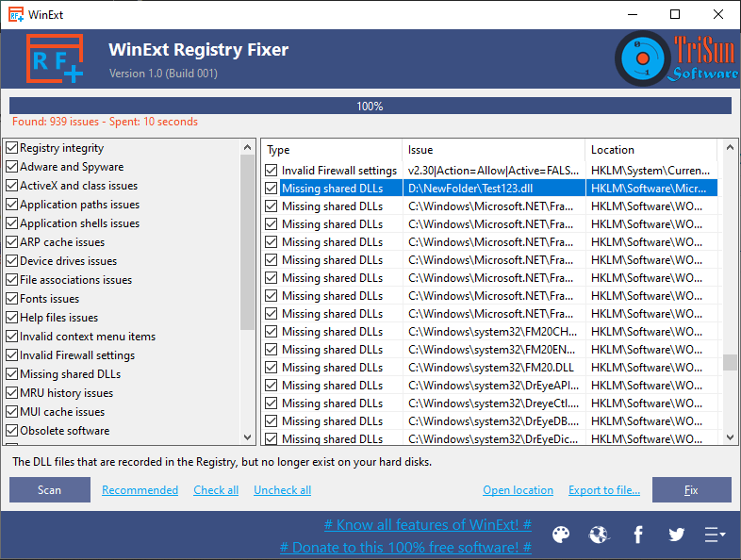Image resolution: width=741 pixels, height=560 pixels.
Task: Click the category list scrollbar thumb
Action: (x=247, y=242)
